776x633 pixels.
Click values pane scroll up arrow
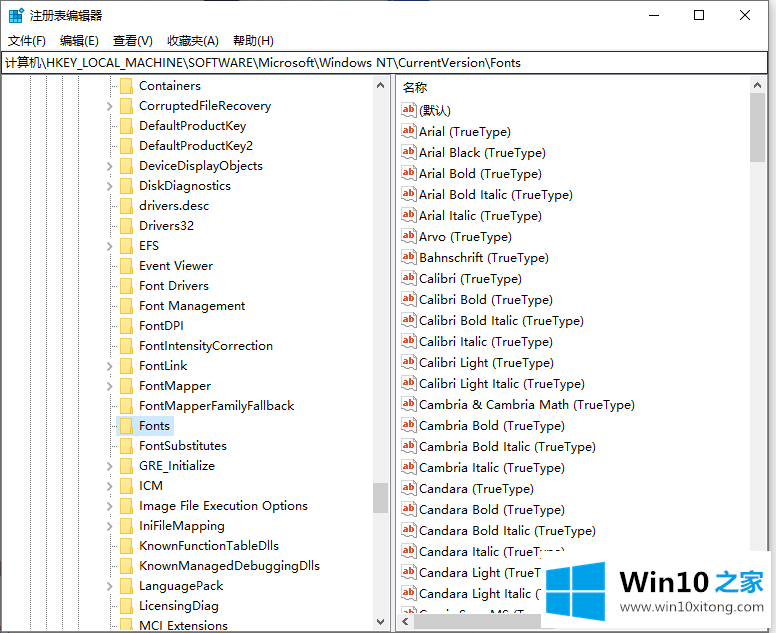coord(757,85)
